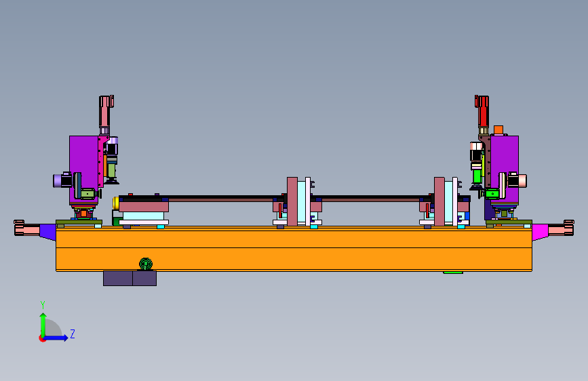Screen dimensions: 588x381
Task: Select the pink roller at far right end
Action: [562, 228]
